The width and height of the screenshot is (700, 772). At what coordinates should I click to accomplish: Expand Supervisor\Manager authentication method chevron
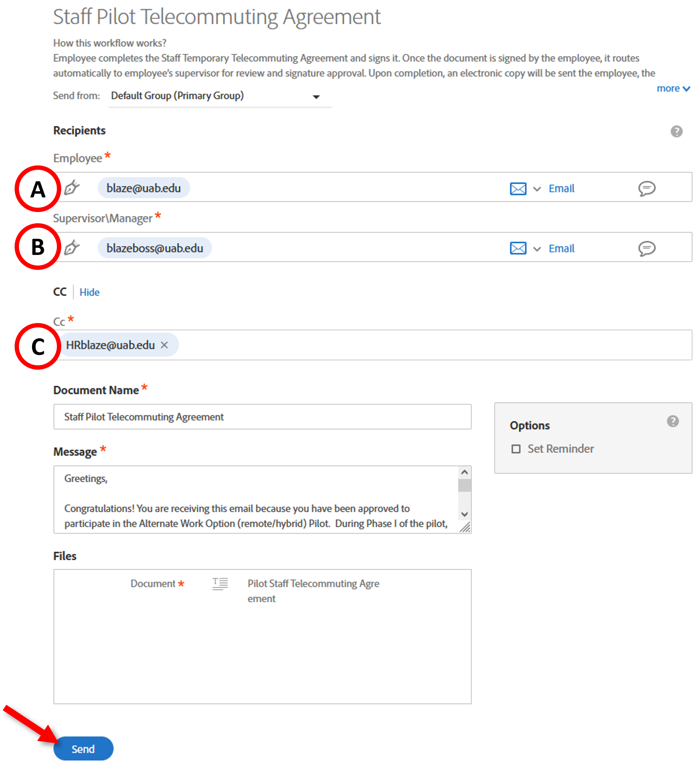pyautogui.click(x=537, y=249)
